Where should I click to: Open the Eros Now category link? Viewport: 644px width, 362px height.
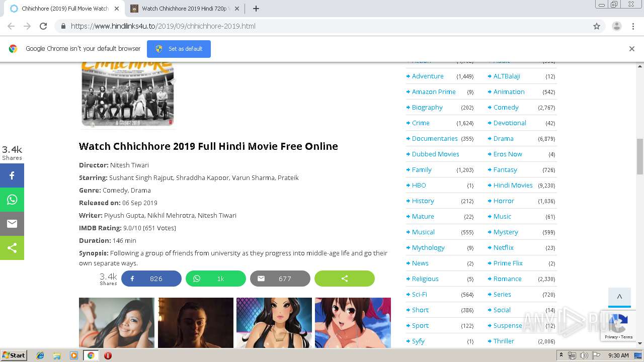[x=508, y=154]
